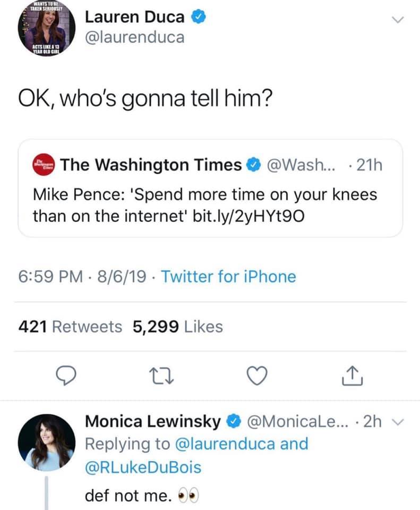The image size is (420, 510).
Task: Open the Twitter for iPhone link
Action: [x=228, y=276]
